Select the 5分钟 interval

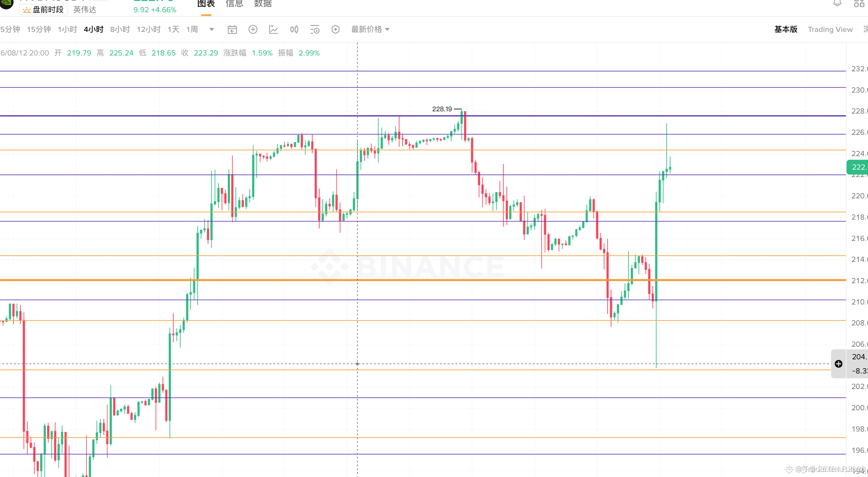(10, 29)
